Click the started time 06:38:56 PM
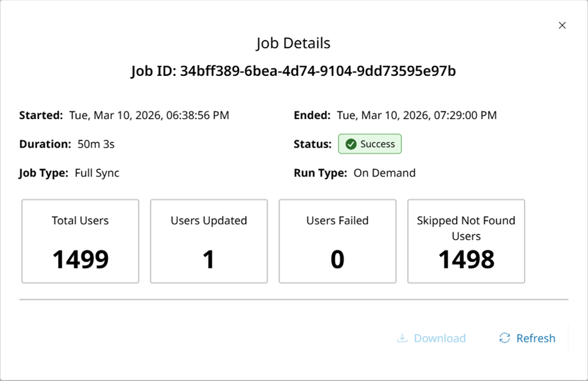588x381 pixels. tap(197, 115)
